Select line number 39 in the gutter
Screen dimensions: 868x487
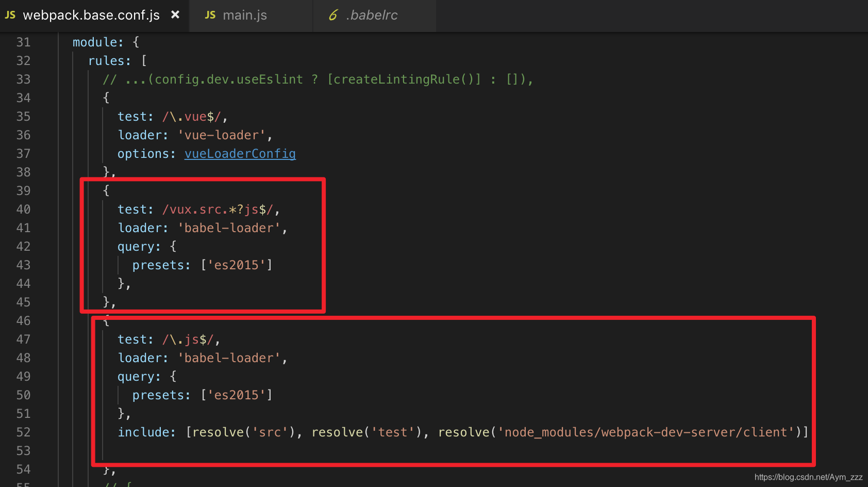click(23, 191)
